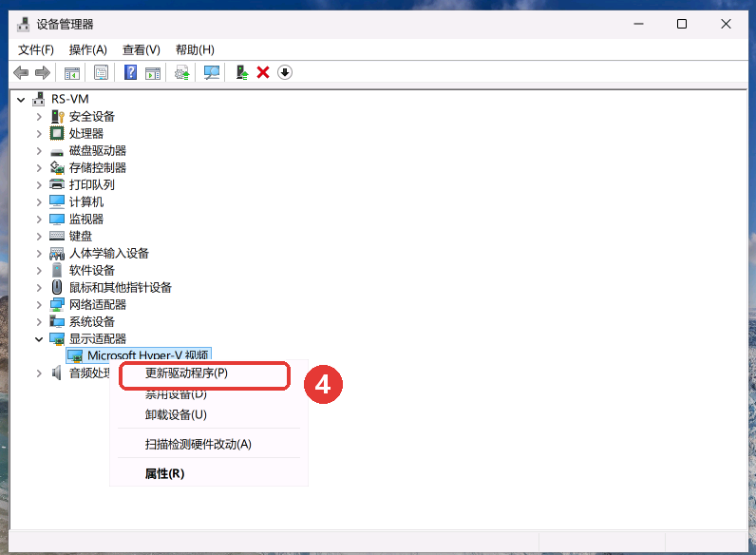Expand the 键盘 category
The height and width of the screenshot is (555, 756).
(39, 237)
